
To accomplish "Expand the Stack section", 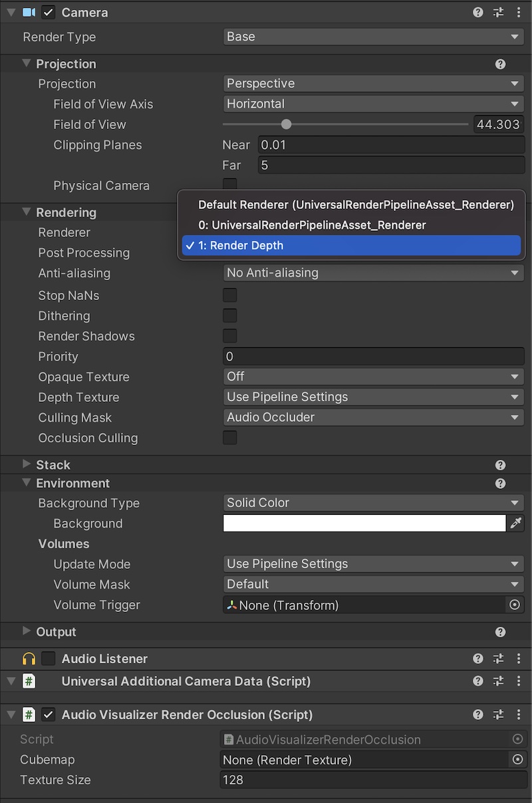I will point(27,464).
